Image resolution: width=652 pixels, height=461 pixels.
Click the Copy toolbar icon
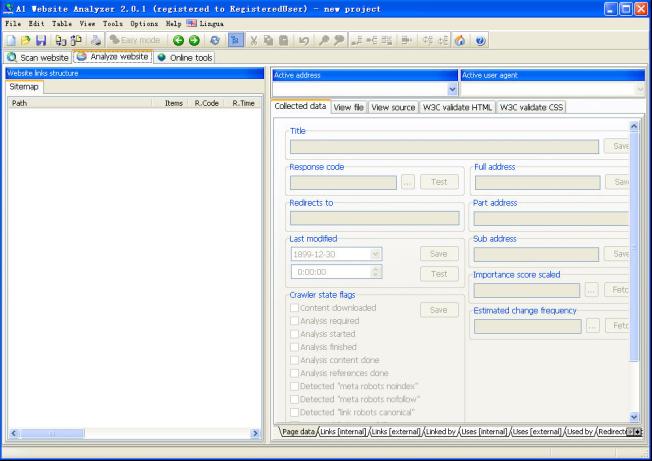click(269, 40)
